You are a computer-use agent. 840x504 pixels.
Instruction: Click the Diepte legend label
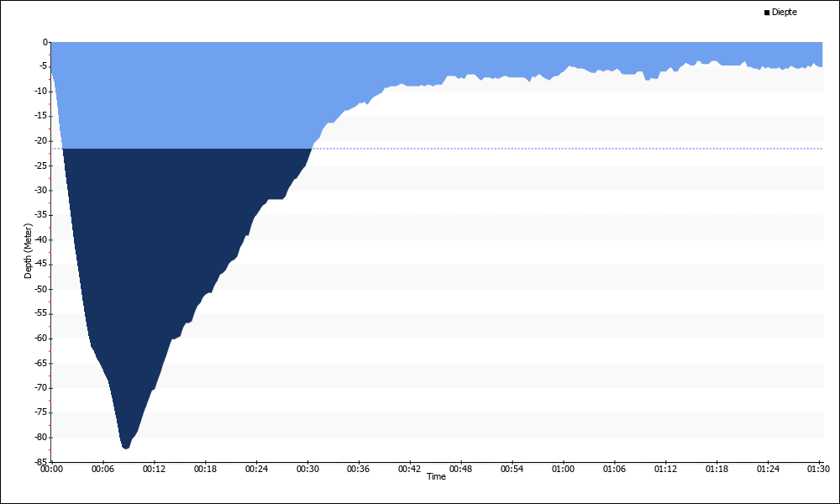point(785,13)
